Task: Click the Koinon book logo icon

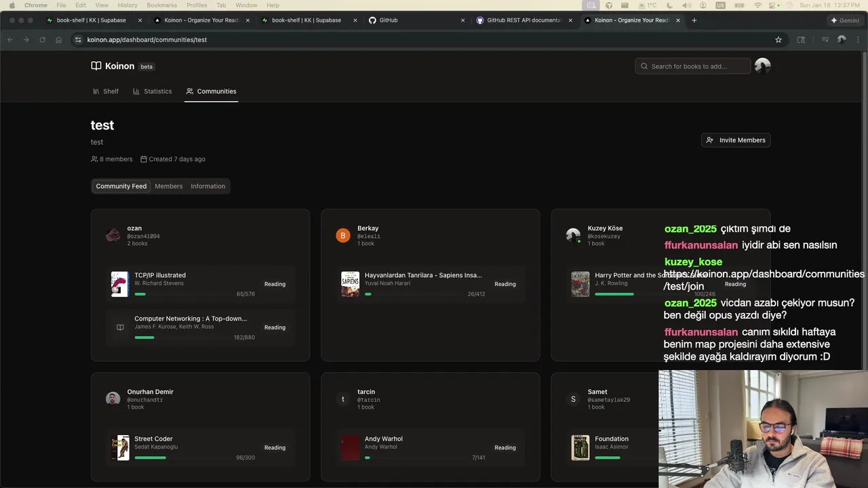Action: coord(96,66)
